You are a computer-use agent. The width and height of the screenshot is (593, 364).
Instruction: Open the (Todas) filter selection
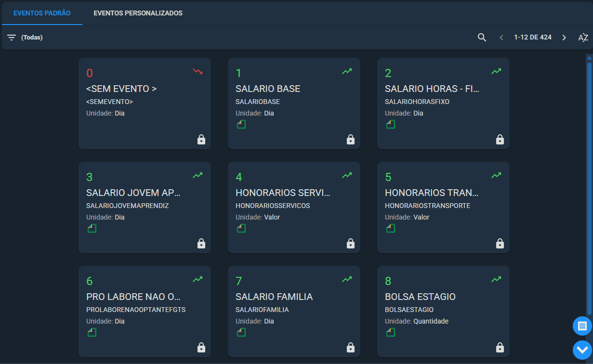pos(32,38)
